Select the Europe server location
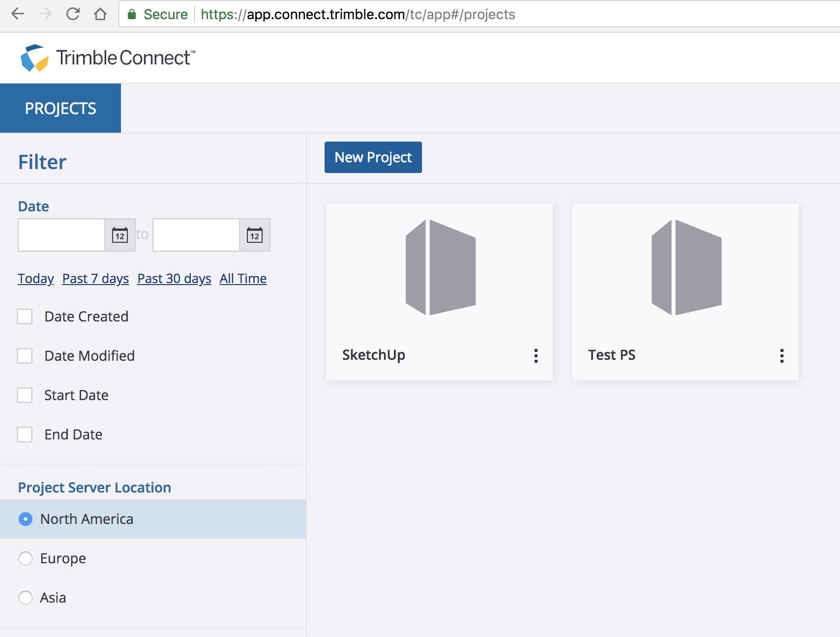840x637 pixels. (26, 558)
